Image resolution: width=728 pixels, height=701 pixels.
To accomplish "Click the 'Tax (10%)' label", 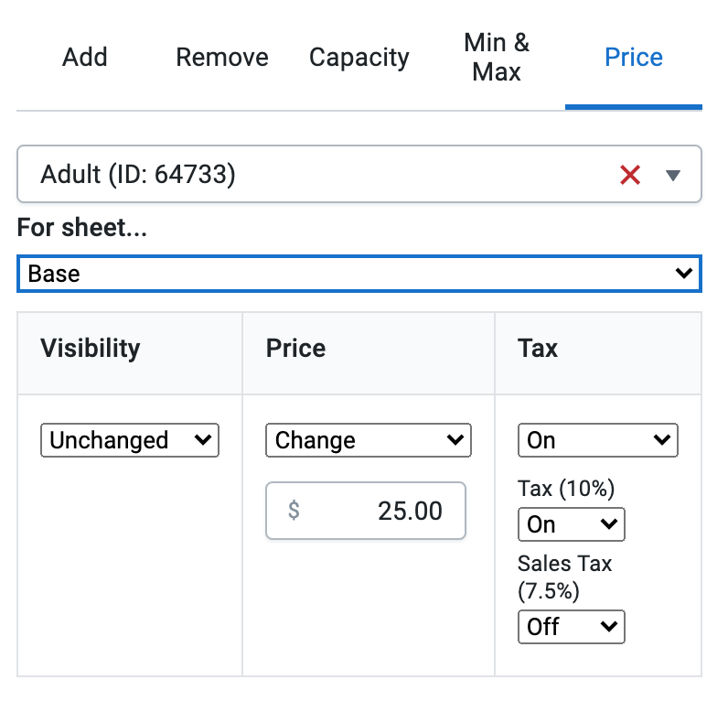I will click(566, 489).
